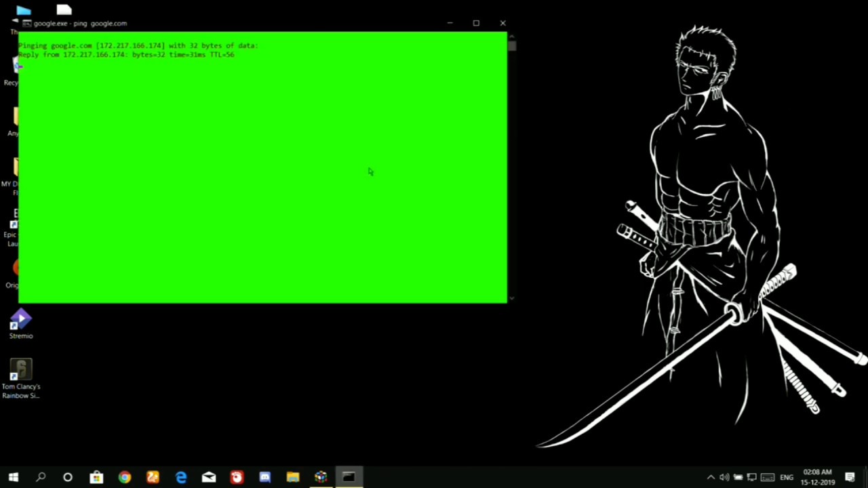This screenshot has width=868, height=488.
Task: Select the white document icon on desktop
Action: tap(64, 9)
